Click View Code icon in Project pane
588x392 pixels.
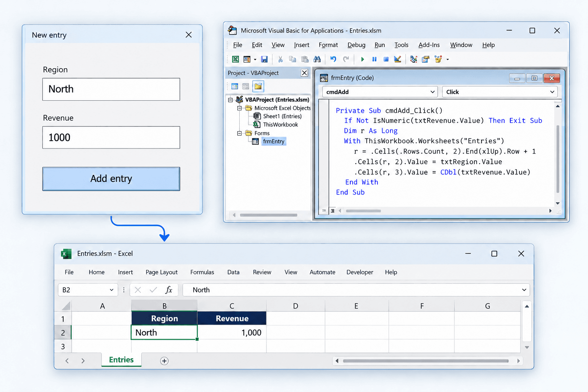[x=235, y=87]
